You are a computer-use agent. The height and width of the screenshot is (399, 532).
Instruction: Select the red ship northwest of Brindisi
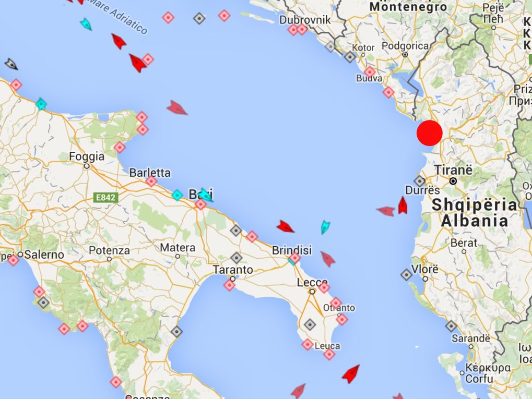(x=285, y=226)
